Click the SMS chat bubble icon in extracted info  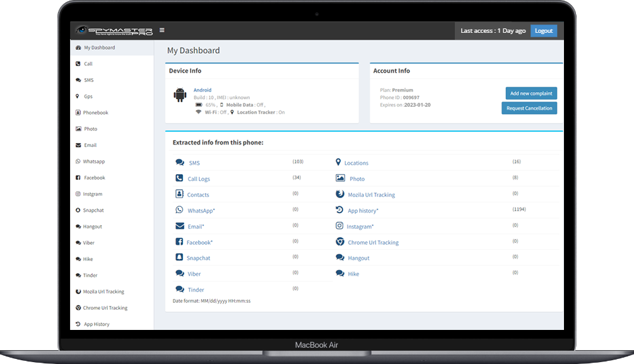(x=180, y=162)
